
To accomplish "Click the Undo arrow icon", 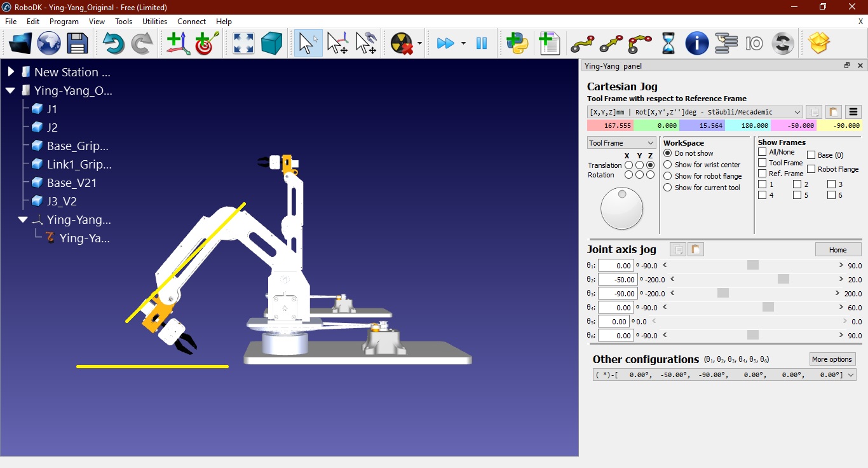I will [x=114, y=44].
